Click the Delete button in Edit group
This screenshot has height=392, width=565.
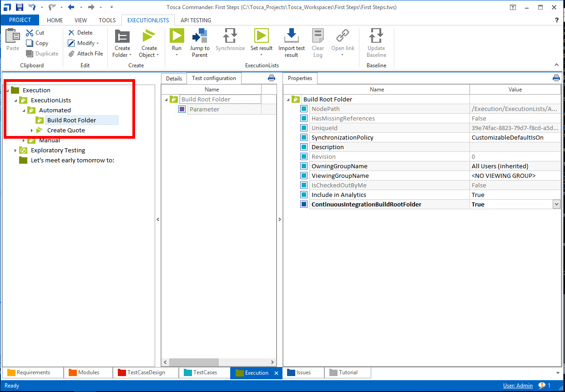81,33
